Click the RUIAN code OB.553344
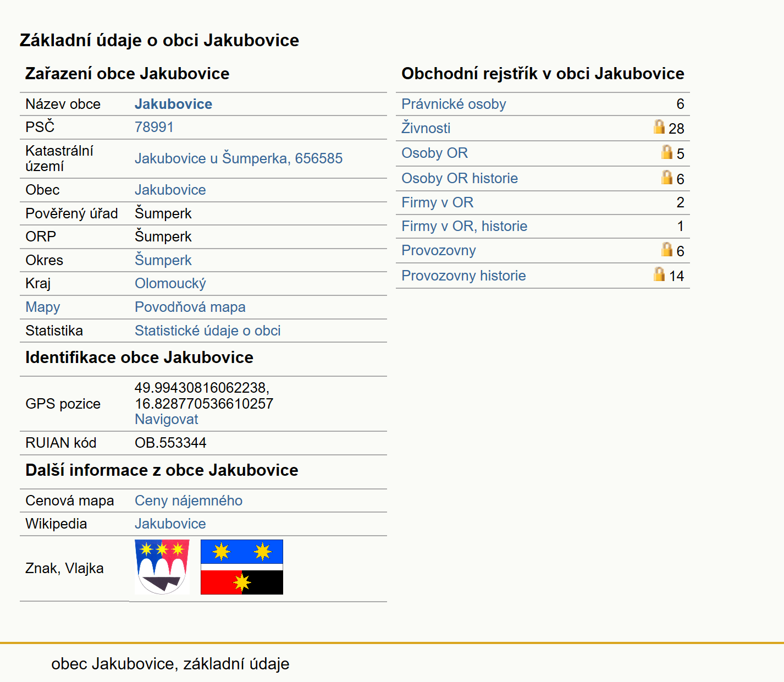 pyautogui.click(x=170, y=443)
